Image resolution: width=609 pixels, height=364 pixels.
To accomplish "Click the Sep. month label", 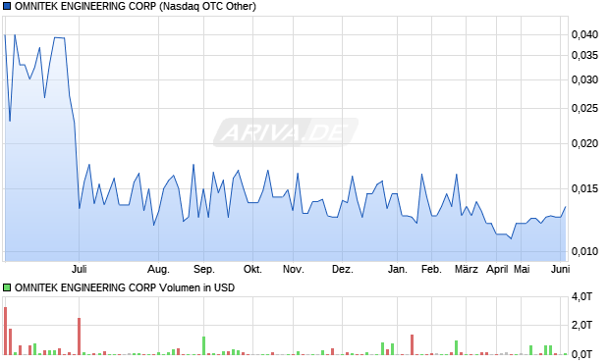I will click(x=204, y=269).
